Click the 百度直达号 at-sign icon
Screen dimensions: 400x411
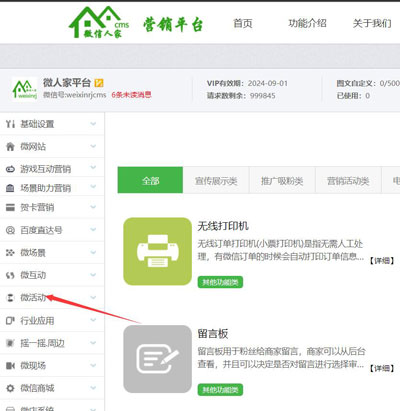pos(10,230)
